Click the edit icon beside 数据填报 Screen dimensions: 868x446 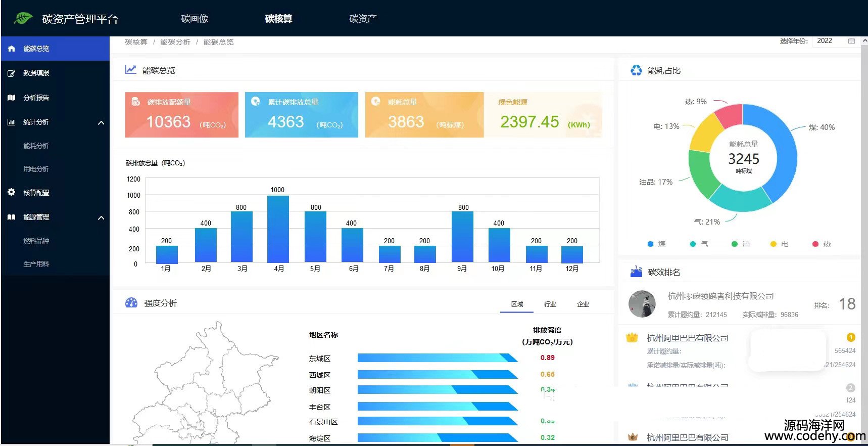click(12, 73)
